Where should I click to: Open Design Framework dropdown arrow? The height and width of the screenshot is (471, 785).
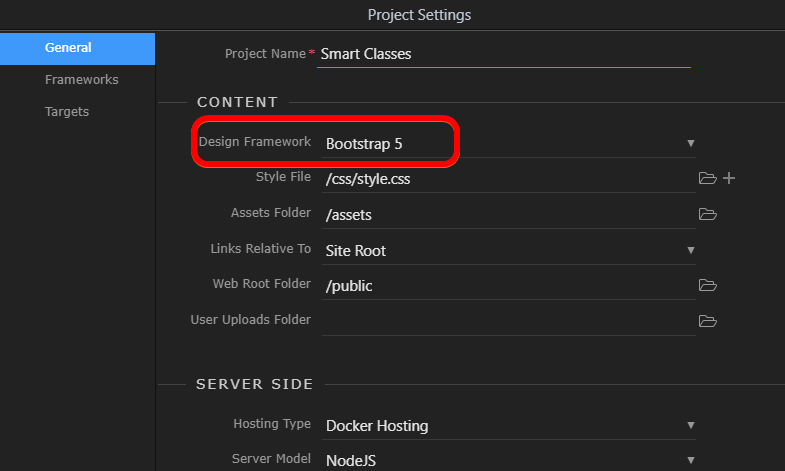coord(691,144)
